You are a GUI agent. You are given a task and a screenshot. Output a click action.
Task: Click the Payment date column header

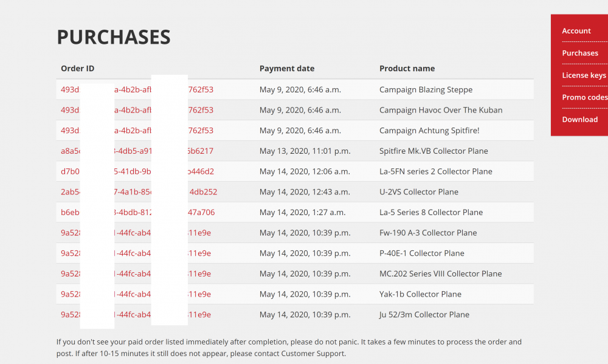tap(286, 69)
